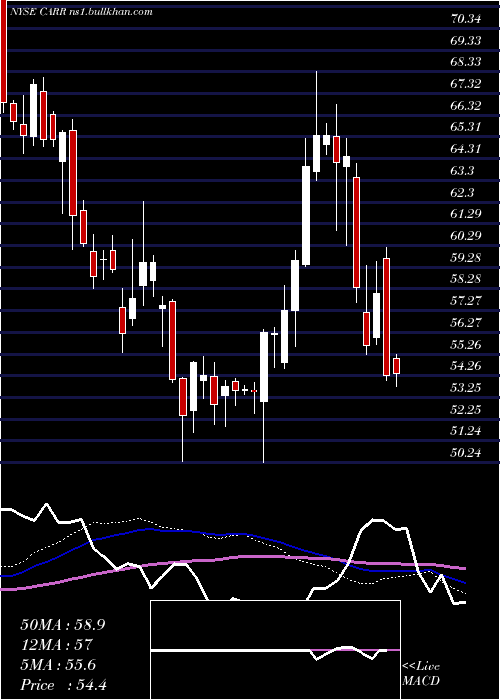Click the 54.26 price axis label
The width and height of the screenshot is (500, 700).
(x=466, y=366)
